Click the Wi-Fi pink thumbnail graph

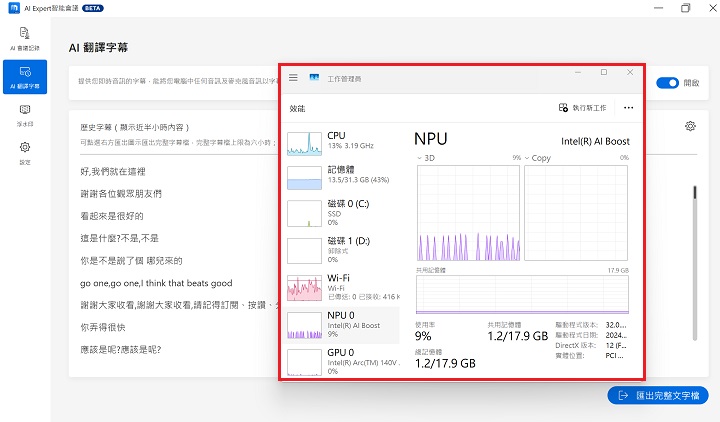click(x=304, y=288)
